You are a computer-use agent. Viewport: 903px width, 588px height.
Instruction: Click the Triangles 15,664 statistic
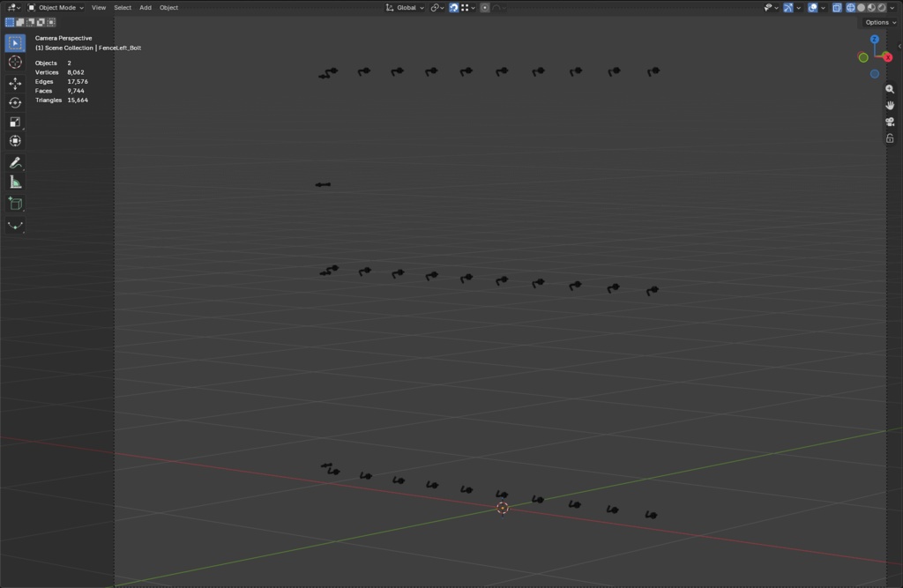tap(62, 100)
